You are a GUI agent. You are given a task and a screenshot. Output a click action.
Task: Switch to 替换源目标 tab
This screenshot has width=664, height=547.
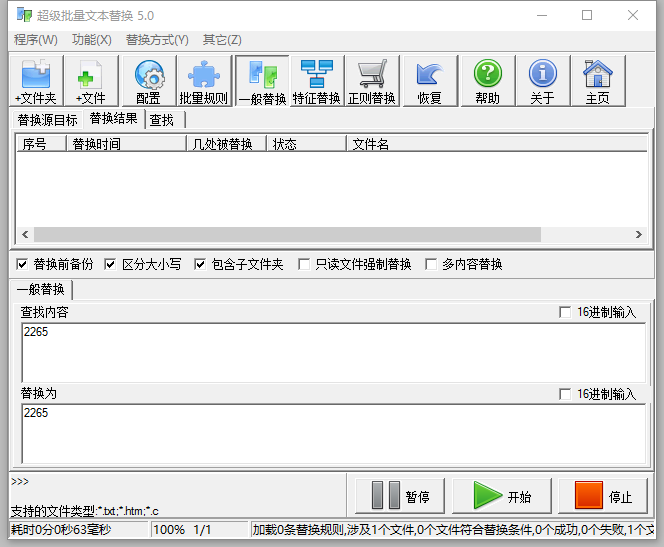coord(47,120)
